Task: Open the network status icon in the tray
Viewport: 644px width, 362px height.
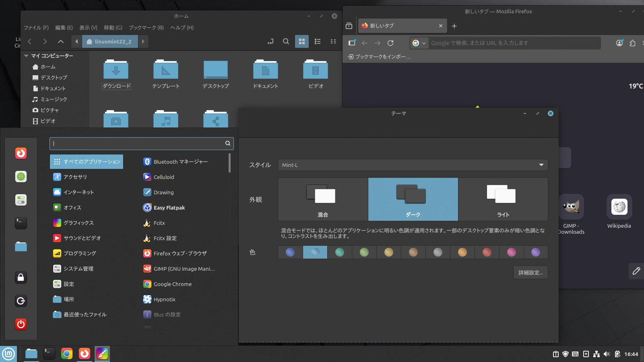Action: (597, 354)
